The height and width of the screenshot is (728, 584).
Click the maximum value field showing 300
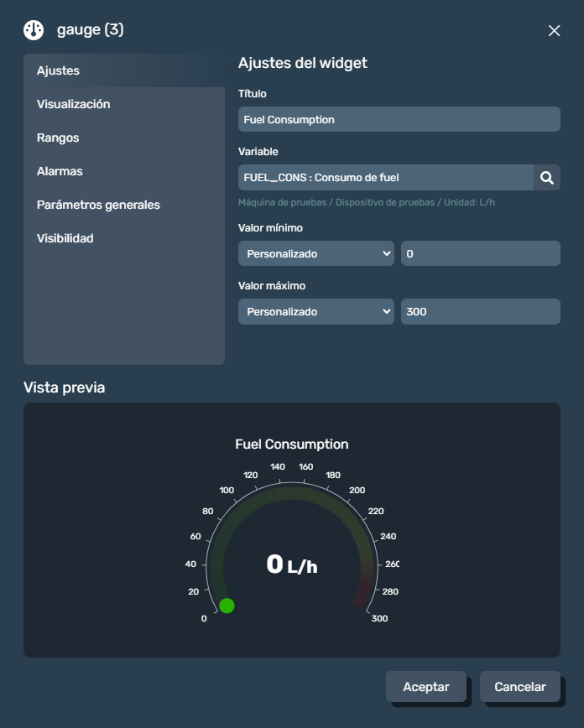pyautogui.click(x=480, y=311)
